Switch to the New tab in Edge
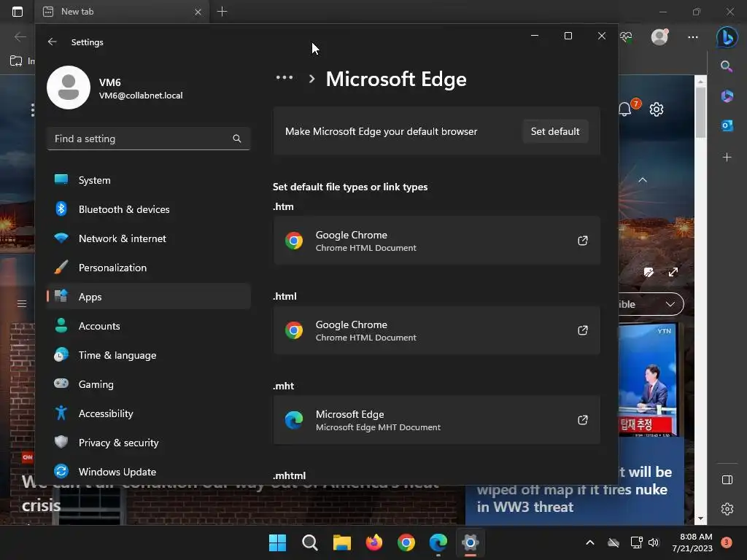Viewport: 747px width, 560px height. (x=122, y=12)
